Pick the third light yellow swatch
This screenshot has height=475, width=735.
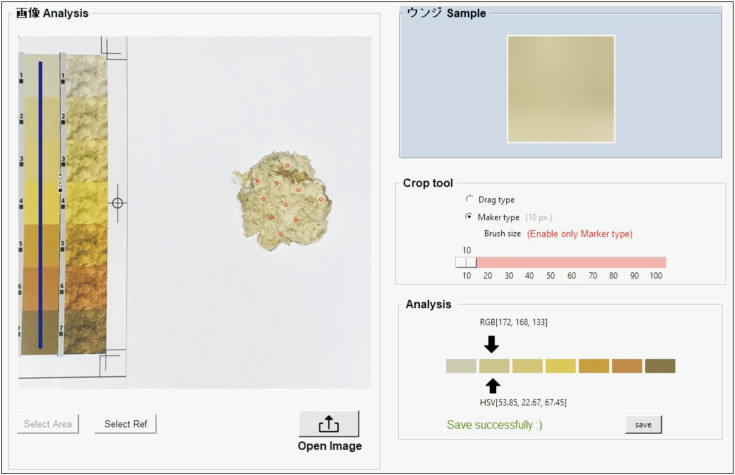click(527, 366)
